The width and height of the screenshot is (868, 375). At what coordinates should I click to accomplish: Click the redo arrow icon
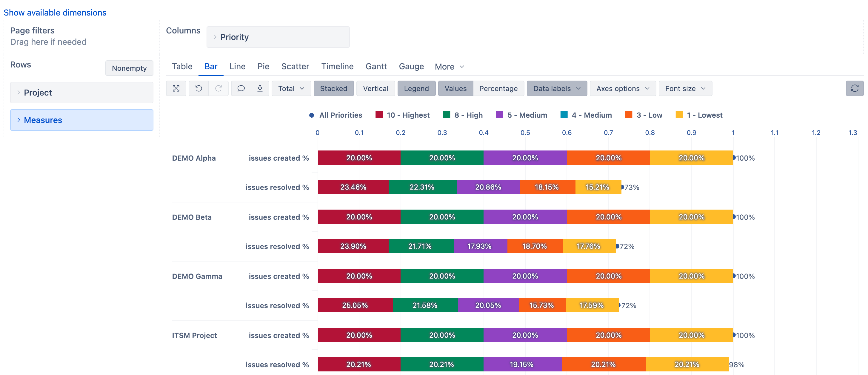click(x=218, y=88)
